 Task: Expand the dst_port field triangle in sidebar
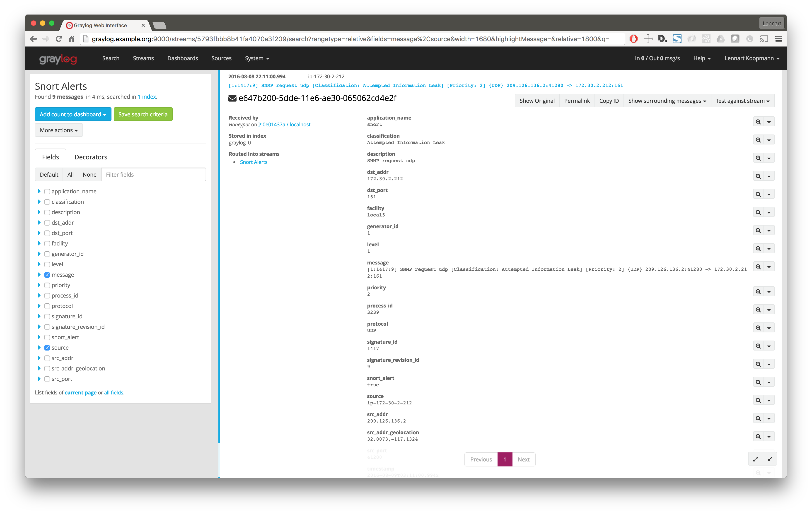[x=39, y=233]
